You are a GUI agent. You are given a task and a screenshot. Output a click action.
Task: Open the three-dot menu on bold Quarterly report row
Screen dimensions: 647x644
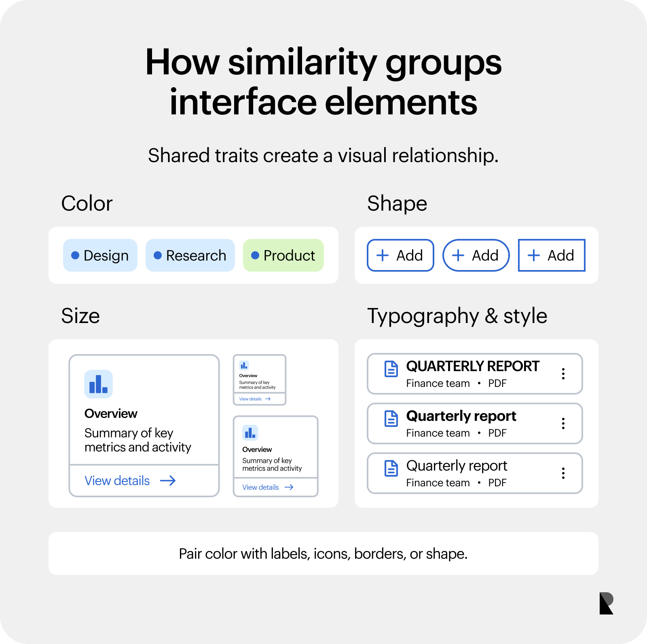[563, 423]
